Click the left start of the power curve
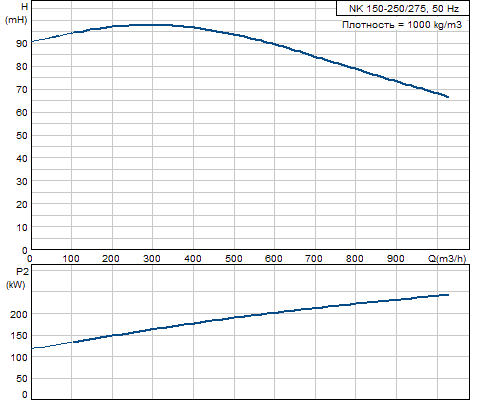The image size is (500, 400). (32, 348)
